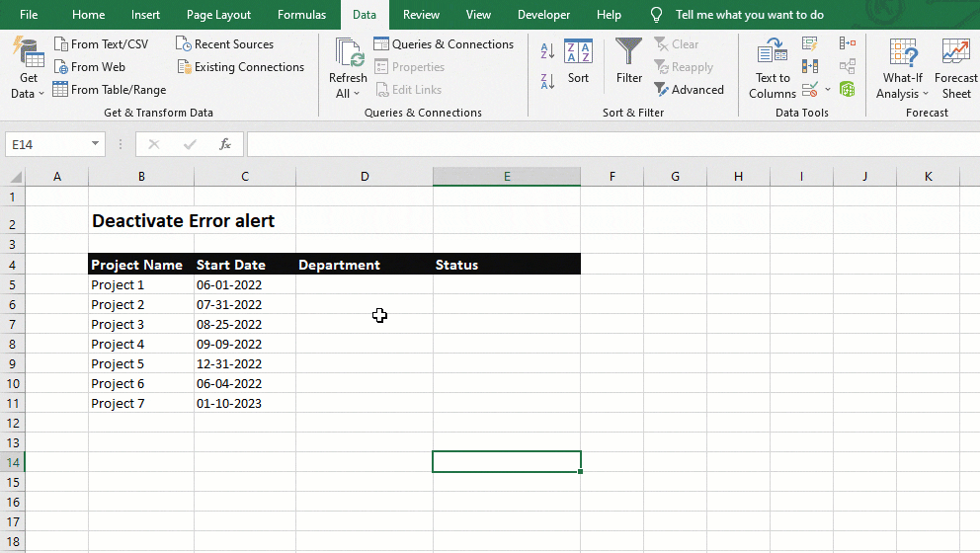Viewport: 980px width, 553px height.
Task: Open Advanced filter options
Action: pos(690,89)
